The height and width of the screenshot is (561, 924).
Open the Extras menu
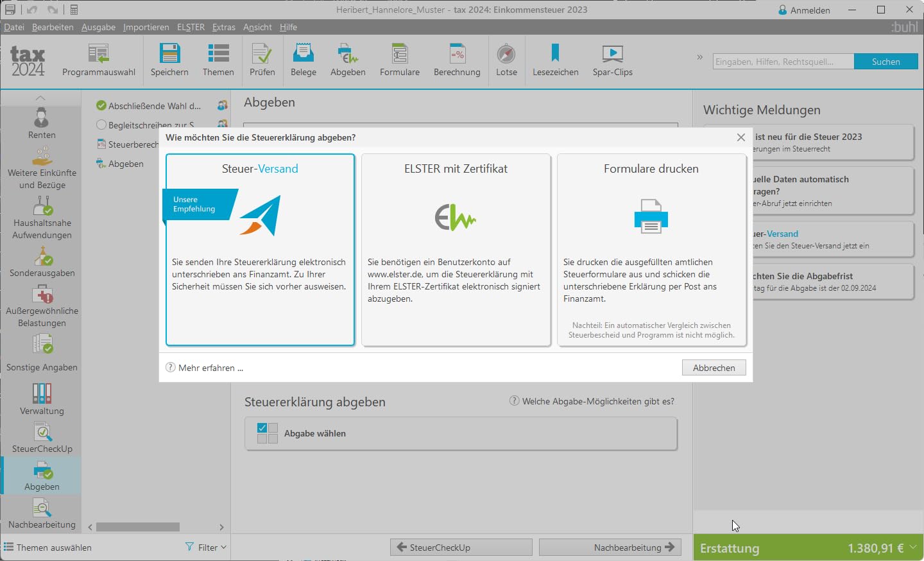tap(224, 27)
